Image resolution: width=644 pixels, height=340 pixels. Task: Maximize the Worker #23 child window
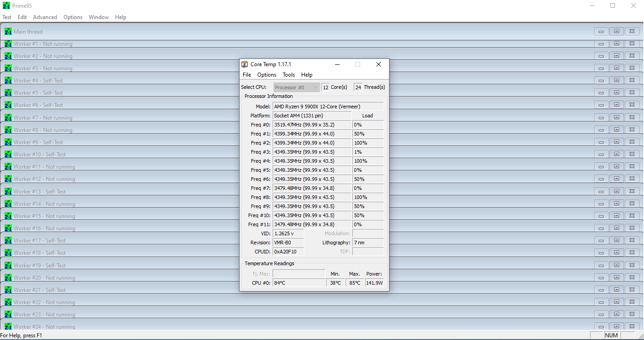616,314
